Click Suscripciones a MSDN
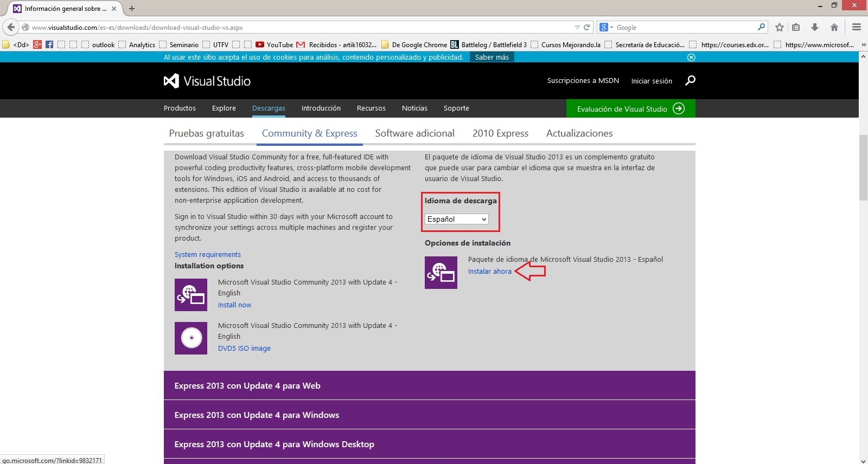Viewport: 868px width, 464px height. 583,81
